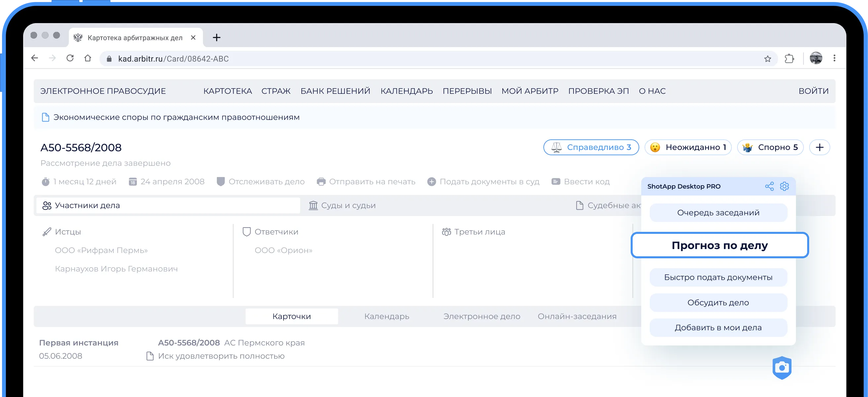Open the user profile avatar
The width and height of the screenshot is (868, 397).
click(x=816, y=58)
